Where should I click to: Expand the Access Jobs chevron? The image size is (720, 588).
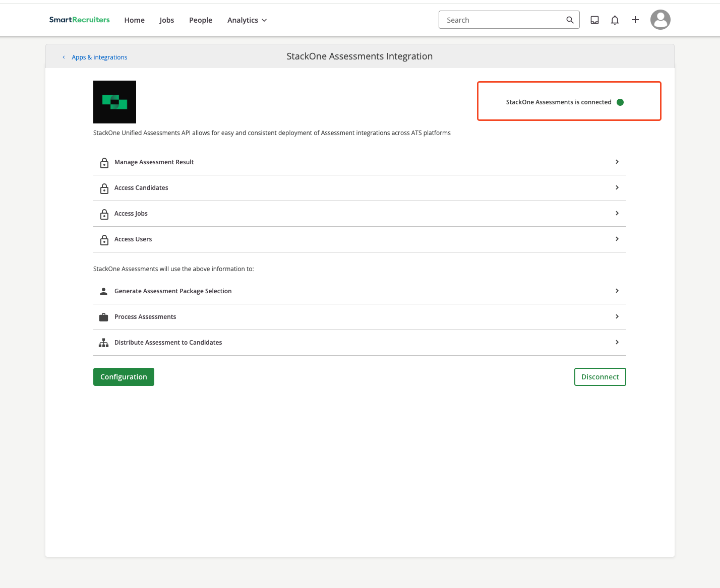[x=617, y=213]
